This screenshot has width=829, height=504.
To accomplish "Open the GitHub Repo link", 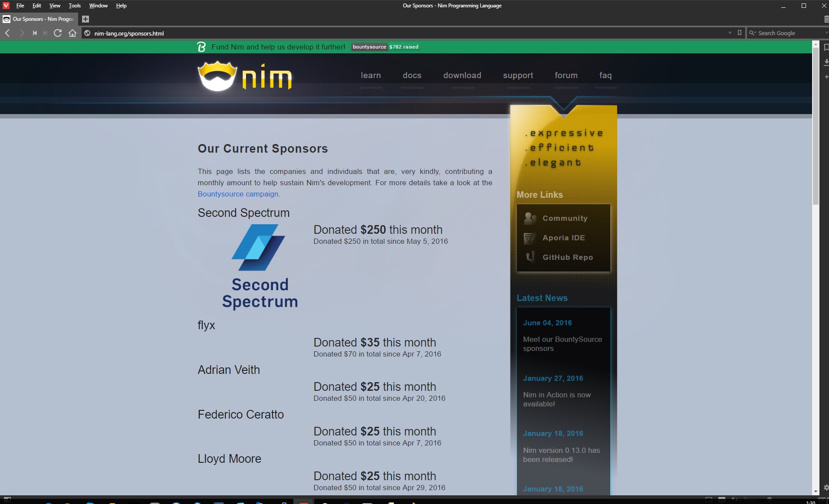I will tap(567, 257).
